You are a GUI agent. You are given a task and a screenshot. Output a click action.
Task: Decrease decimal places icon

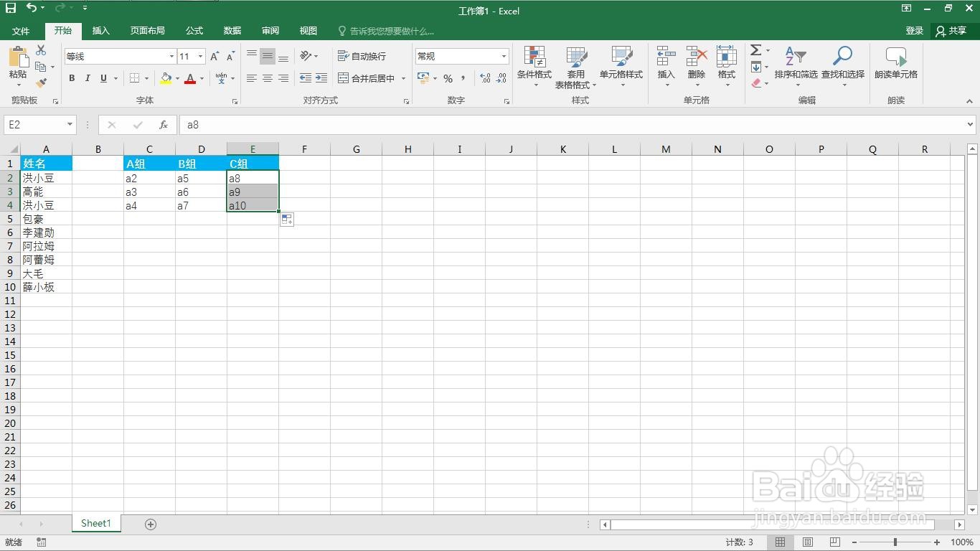pos(502,78)
